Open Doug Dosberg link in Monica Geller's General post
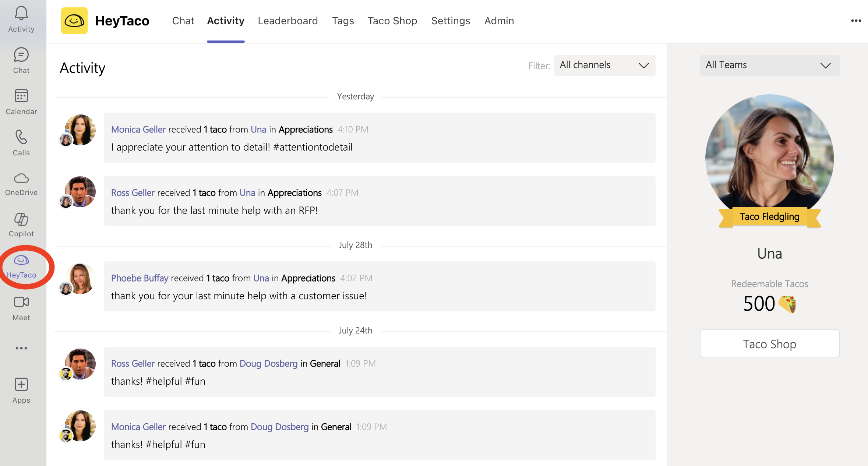 pyautogui.click(x=279, y=427)
